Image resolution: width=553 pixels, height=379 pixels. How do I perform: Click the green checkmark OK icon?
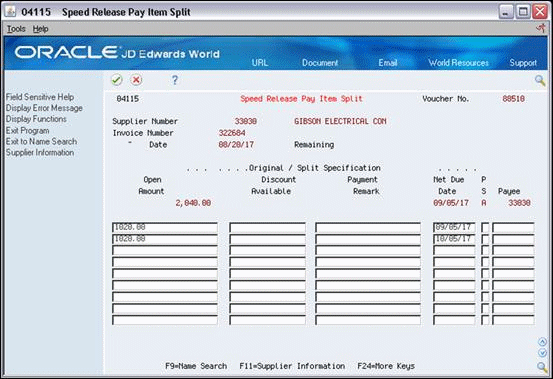point(116,80)
